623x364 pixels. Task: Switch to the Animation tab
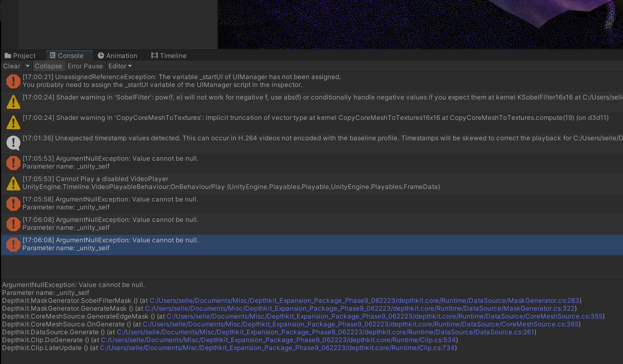[x=117, y=56]
